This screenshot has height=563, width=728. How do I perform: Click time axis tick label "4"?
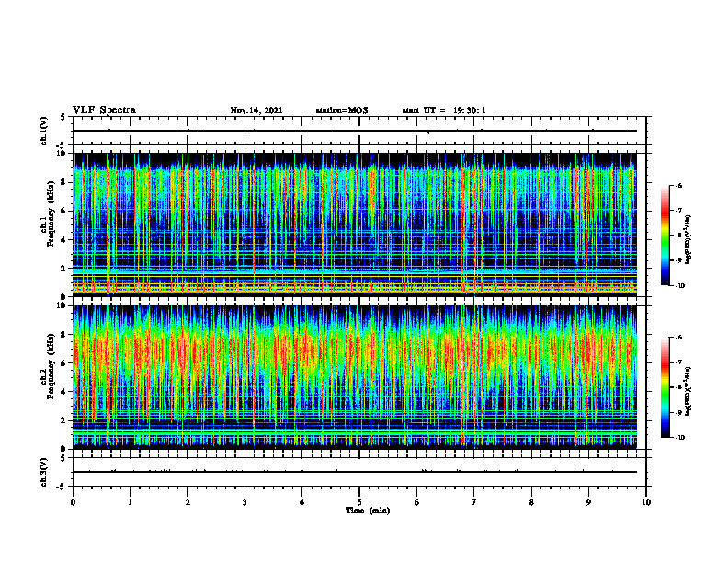tap(302, 502)
